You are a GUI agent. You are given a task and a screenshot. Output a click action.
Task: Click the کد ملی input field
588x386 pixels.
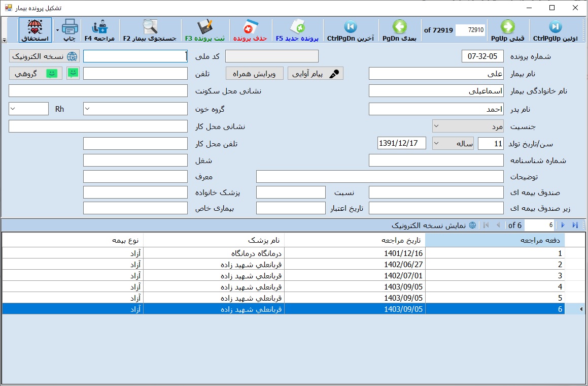135,56
